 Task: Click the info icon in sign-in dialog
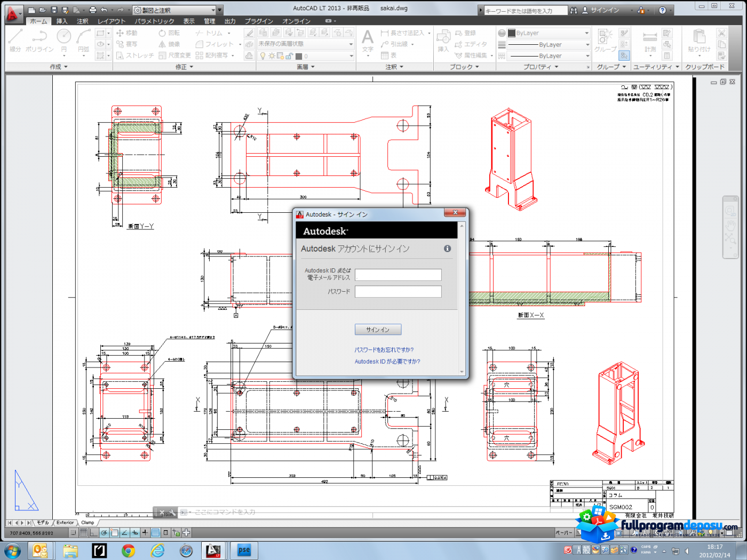pos(447,249)
